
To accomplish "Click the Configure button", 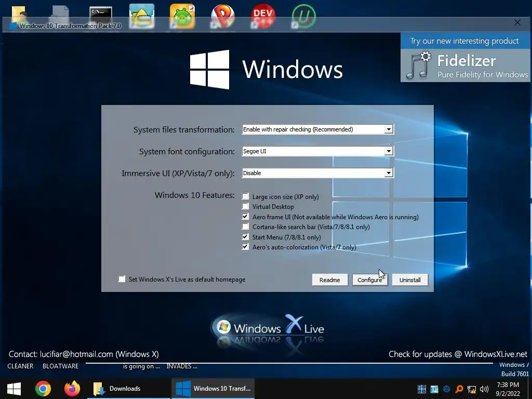I will [370, 280].
